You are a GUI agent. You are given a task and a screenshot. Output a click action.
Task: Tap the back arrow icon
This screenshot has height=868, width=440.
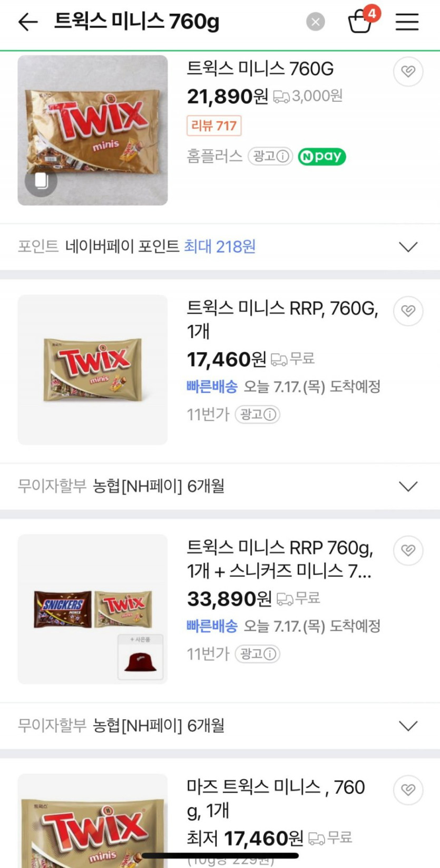click(x=28, y=22)
